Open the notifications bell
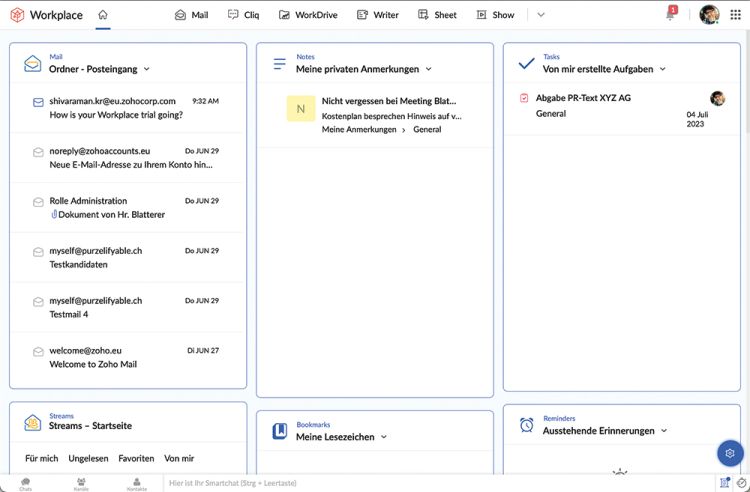750x492 pixels. tap(671, 14)
